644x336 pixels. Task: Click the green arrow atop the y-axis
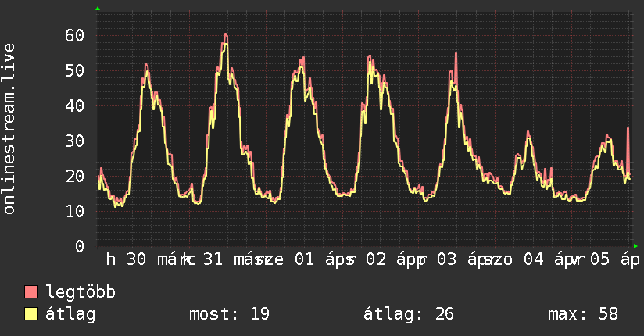[98, 9]
